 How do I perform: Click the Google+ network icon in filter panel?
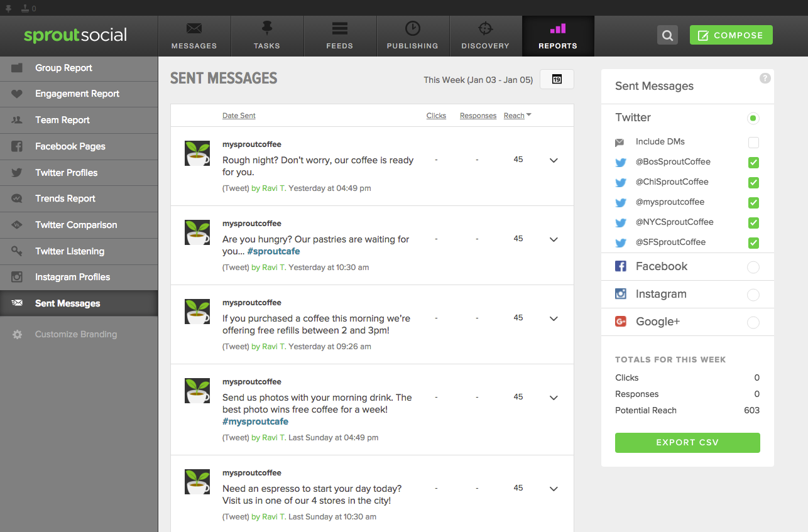coord(621,322)
